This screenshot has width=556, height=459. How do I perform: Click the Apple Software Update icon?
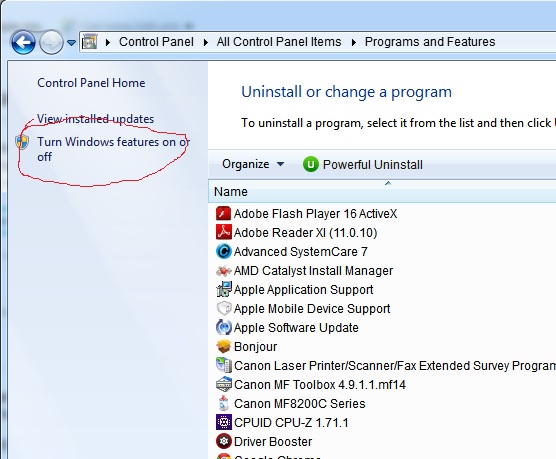[x=223, y=327]
